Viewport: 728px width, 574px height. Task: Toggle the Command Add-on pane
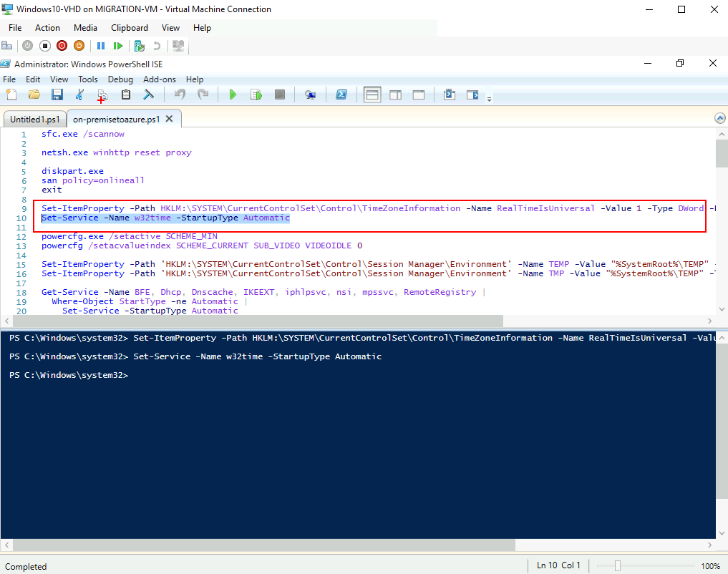pyautogui.click(x=472, y=94)
